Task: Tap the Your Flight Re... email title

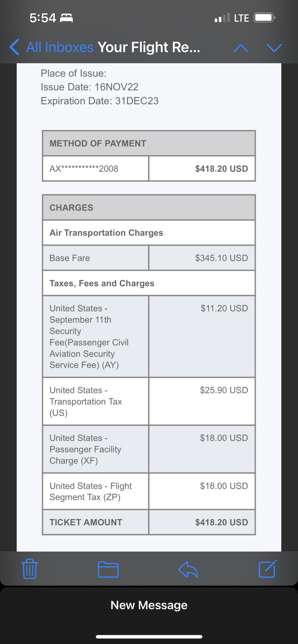Action: pyautogui.click(x=149, y=47)
